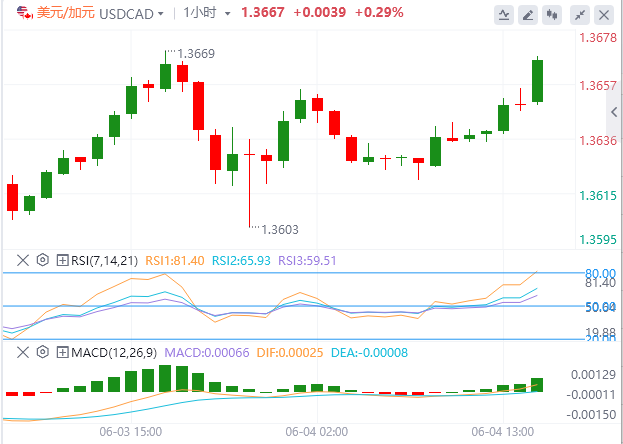Click the low label 1.3603

pos(280,229)
